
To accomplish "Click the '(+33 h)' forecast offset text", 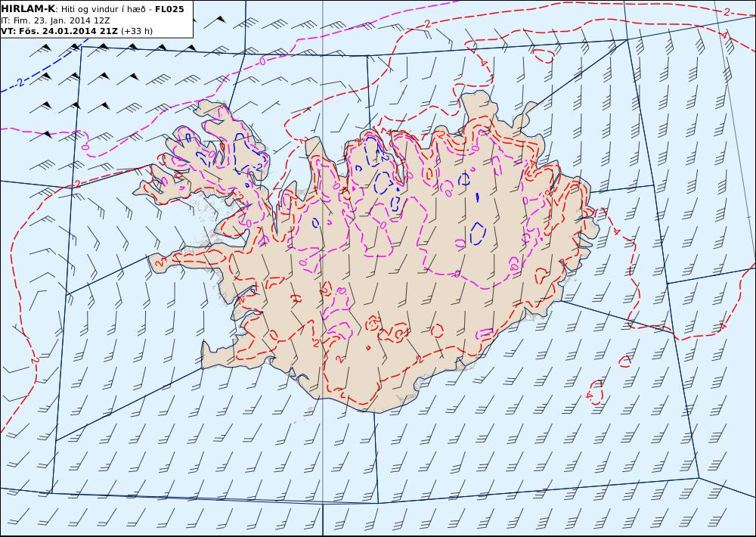I will (136, 31).
